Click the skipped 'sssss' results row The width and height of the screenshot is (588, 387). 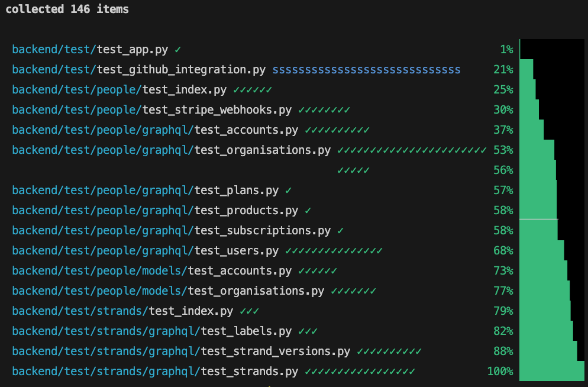[366, 70]
